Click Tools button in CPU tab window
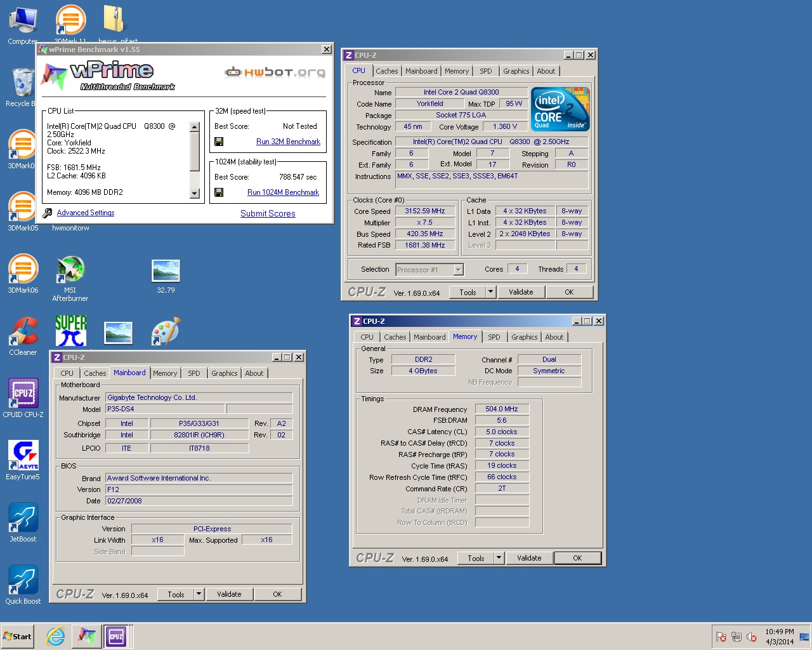Viewport: 812px width, 650px height. tap(468, 292)
